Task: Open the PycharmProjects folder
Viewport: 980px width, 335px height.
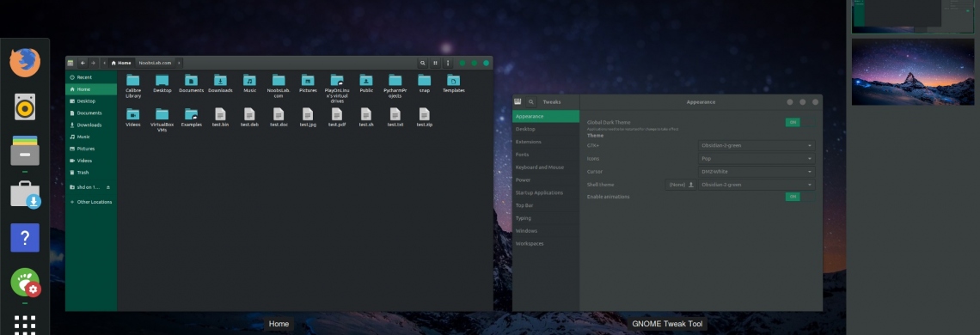Action: [x=395, y=86]
